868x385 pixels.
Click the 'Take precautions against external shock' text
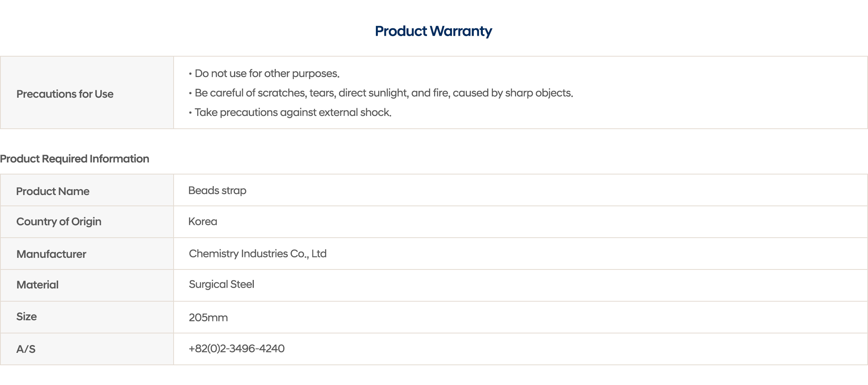pos(293,112)
